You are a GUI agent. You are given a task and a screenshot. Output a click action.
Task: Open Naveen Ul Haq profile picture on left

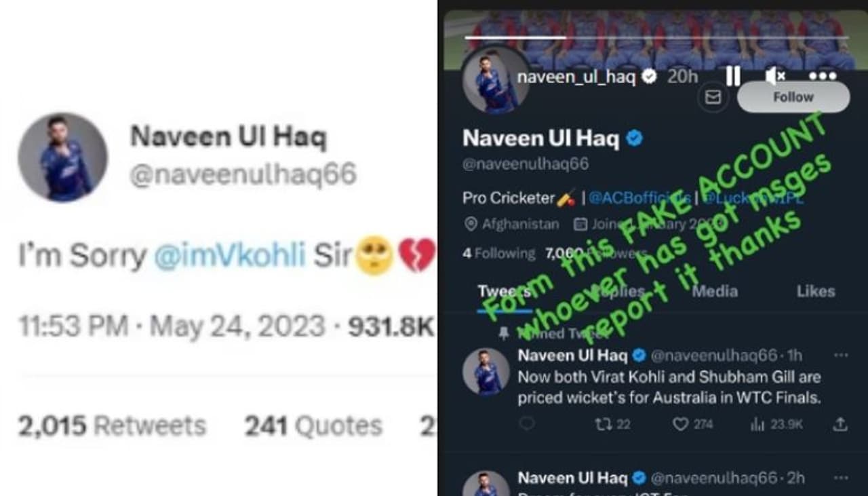[x=62, y=157]
